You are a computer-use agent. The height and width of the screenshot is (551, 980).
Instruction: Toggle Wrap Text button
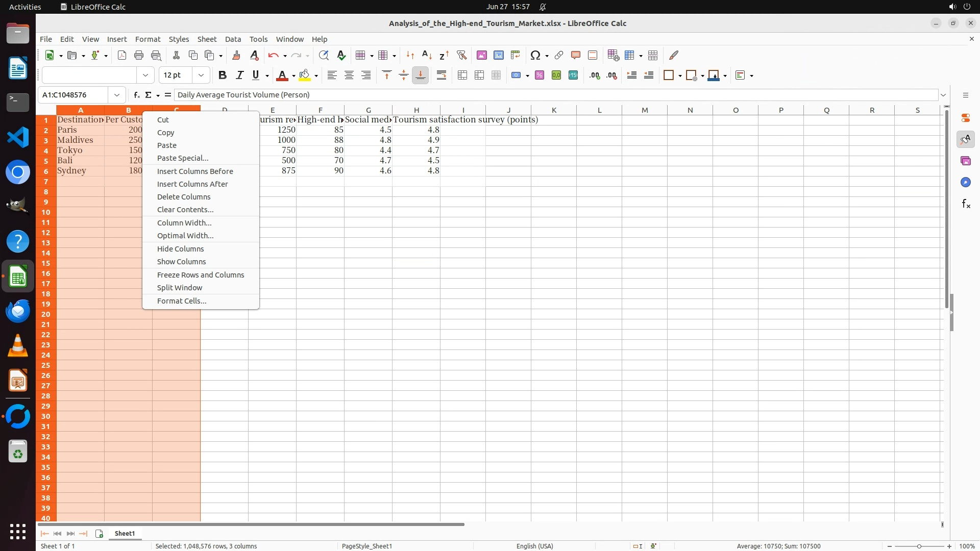pos(442,75)
